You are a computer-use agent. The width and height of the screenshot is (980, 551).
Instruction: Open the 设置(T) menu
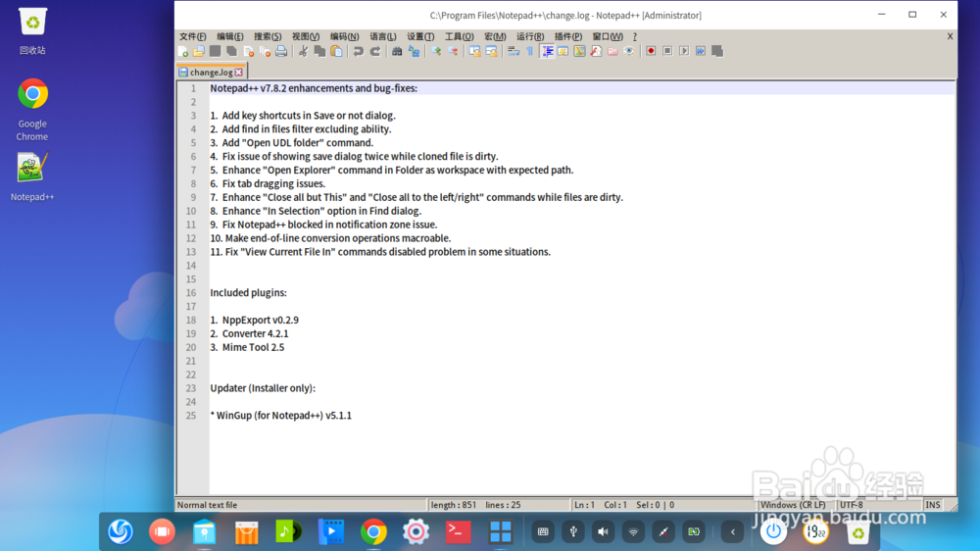point(420,36)
